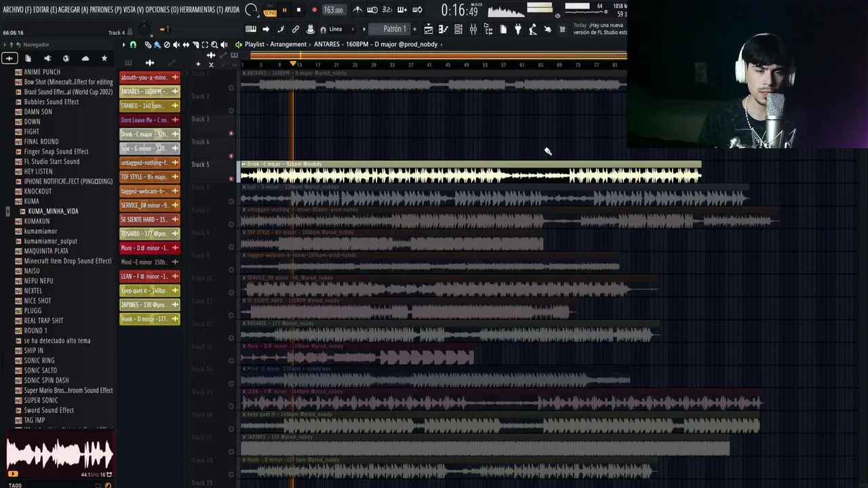Click the stamp tool icon in toolbar
868x488 pixels.
point(311,29)
